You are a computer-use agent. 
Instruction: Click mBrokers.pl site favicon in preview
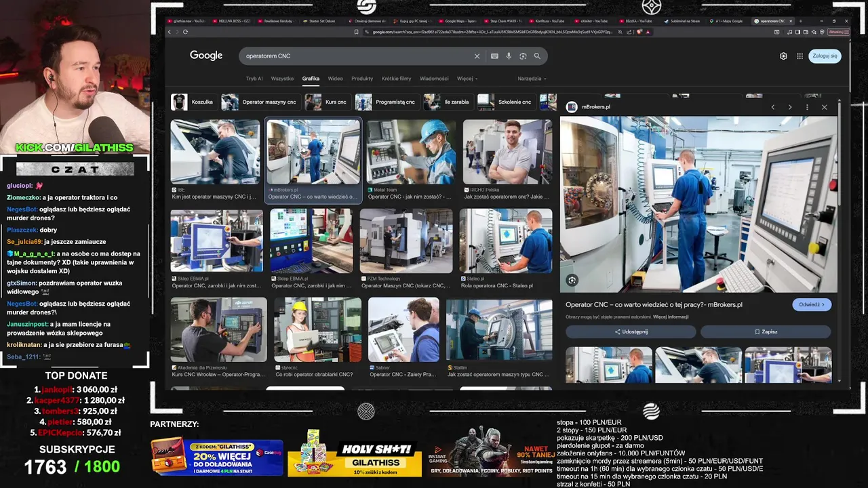(x=572, y=107)
